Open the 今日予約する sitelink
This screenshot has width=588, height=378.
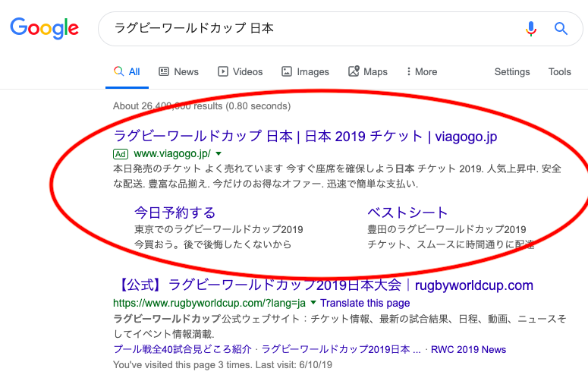[x=175, y=213]
